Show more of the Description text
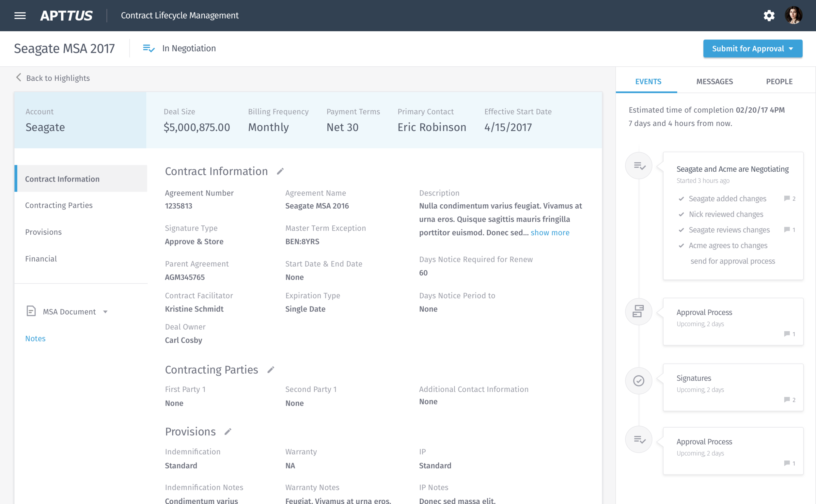The width and height of the screenshot is (816, 504). pyautogui.click(x=550, y=232)
